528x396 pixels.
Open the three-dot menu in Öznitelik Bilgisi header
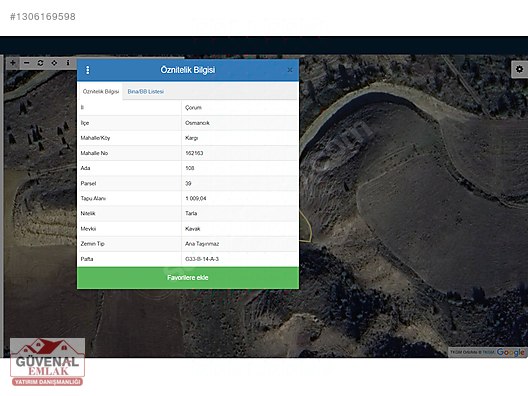click(88, 70)
